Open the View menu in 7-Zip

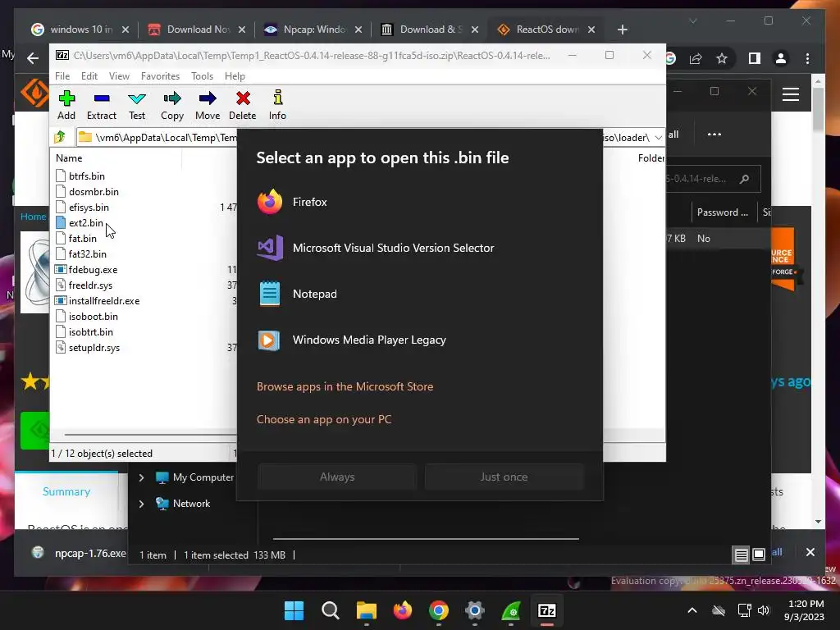tap(119, 76)
